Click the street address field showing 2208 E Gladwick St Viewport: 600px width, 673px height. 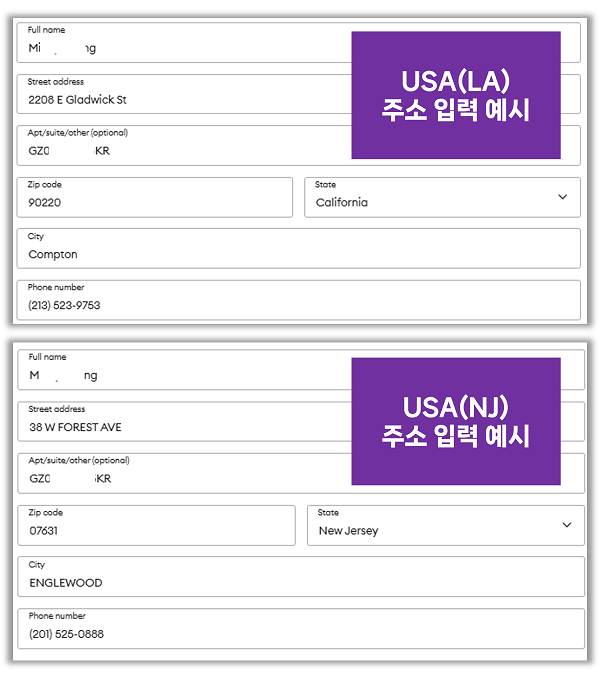[x=180, y=95]
